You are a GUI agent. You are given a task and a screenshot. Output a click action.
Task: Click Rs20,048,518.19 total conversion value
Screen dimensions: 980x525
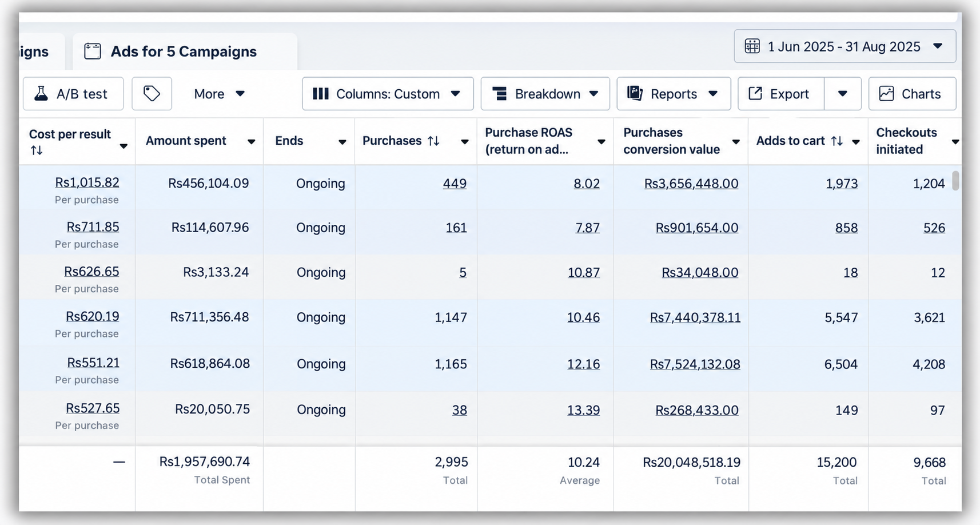[692, 462]
